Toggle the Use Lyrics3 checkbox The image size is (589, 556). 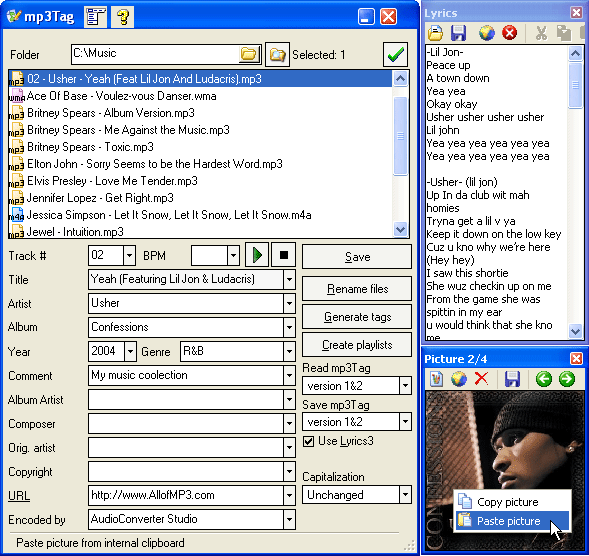[x=308, y=441]
